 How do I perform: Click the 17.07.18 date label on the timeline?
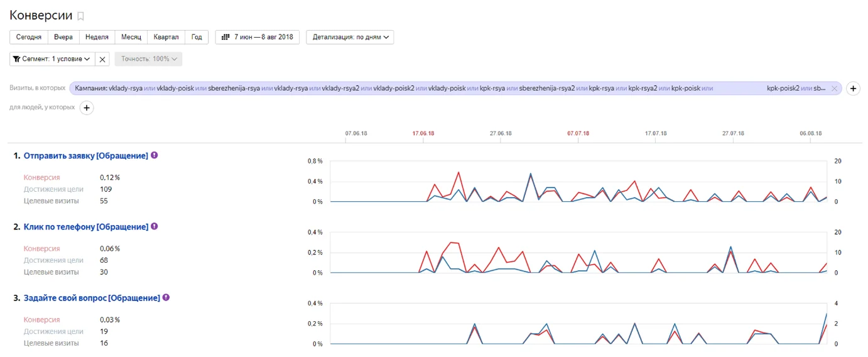pyautogui.click(x=656, y=133)
